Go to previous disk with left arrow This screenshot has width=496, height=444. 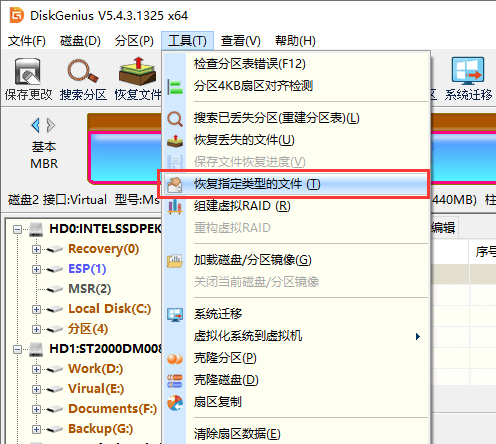(x=35, y=125)
